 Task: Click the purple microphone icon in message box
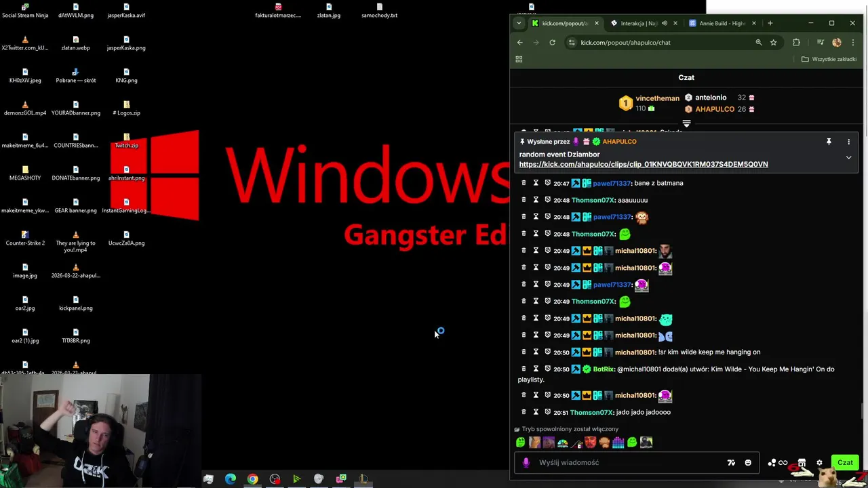[x=526, y=462]
